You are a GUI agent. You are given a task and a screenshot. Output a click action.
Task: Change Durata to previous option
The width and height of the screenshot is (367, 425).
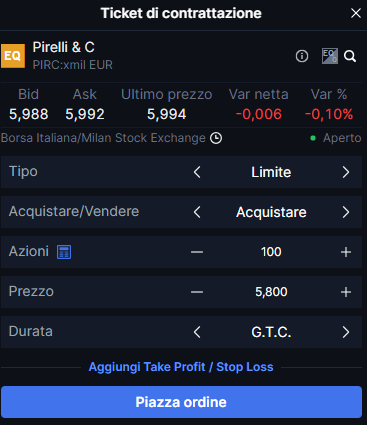coord(197,332)
